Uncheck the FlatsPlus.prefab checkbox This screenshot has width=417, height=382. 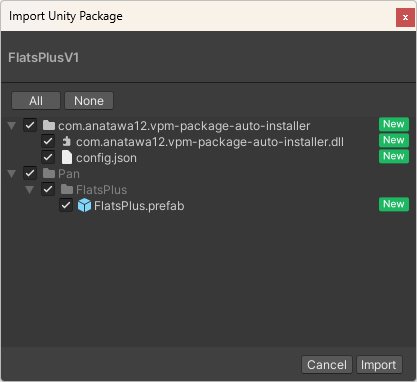(x=66, y=205)
